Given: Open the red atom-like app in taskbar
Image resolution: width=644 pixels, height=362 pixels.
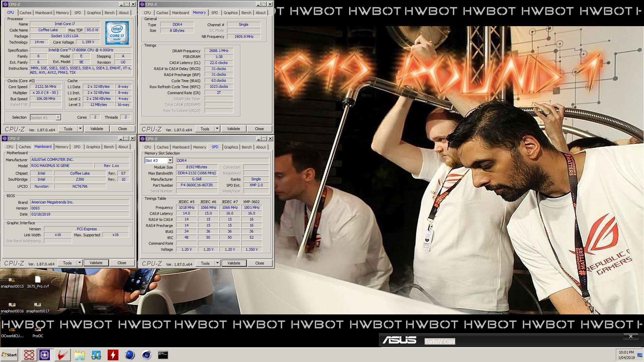Looking at the screenshot, I should pos(29,355).
